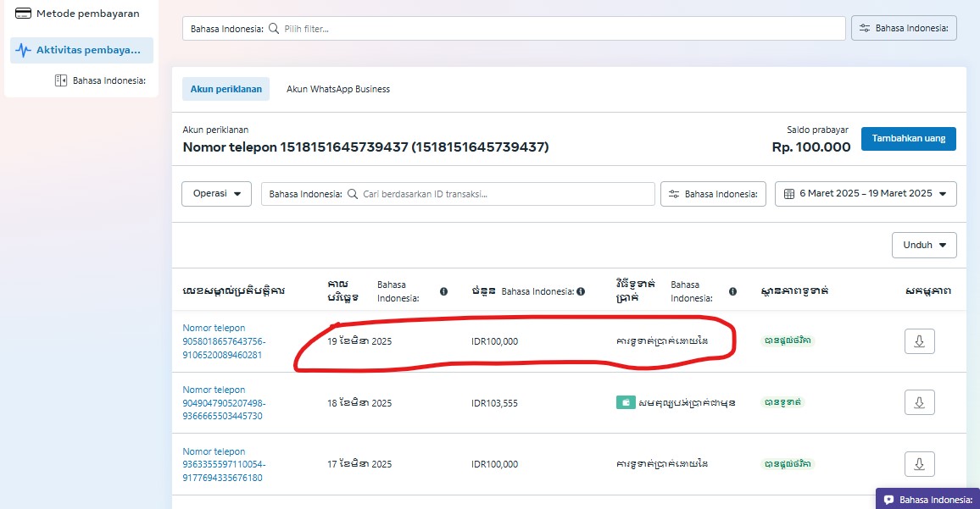The width and height of the screenshot is (980, 509).
Task: Click info icon beside amount column header
Action: pos(581,291)
